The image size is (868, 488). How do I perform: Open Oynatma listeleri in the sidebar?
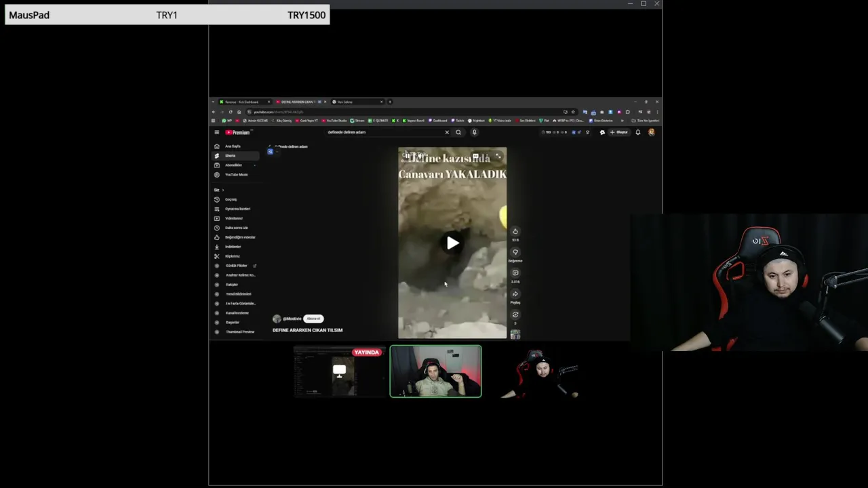(x=235, y=209)
